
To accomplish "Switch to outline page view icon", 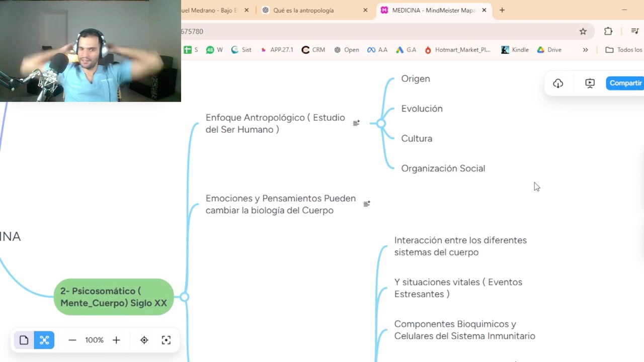I will tap(24, 340).
